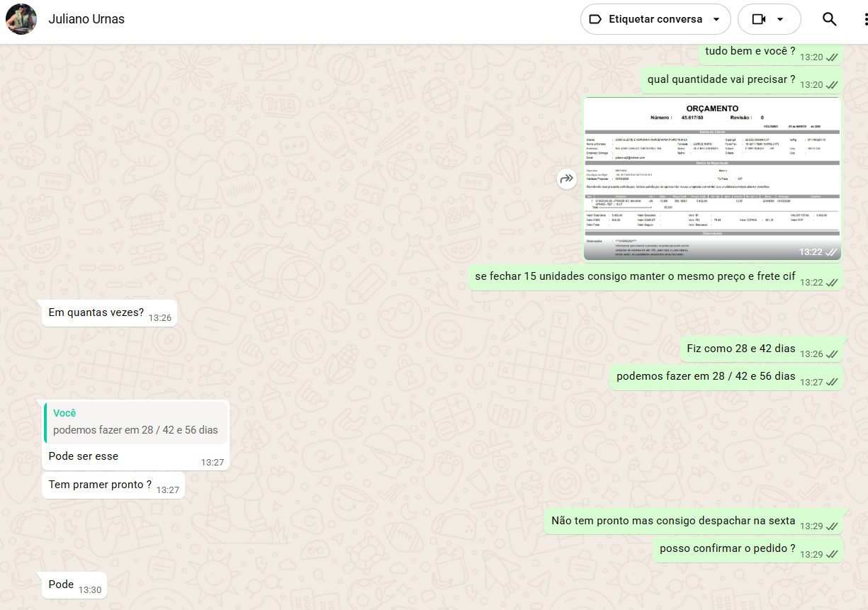Screen dimensions: 868x610
Task: Open Juliano Urnas profile picture
Action: click(21, 19)
